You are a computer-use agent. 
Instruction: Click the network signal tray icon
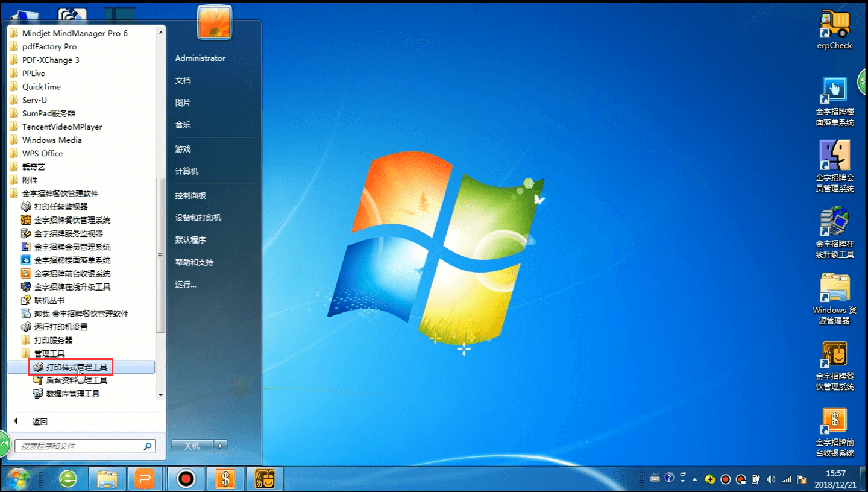tap(787, 479)
